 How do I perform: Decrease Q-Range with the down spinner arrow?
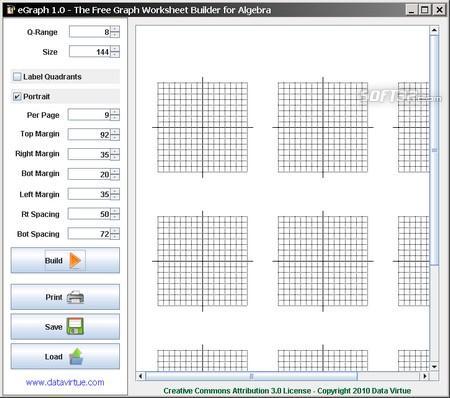point(115,35)
